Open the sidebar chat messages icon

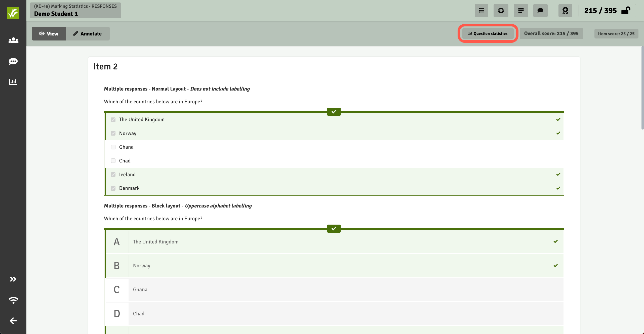[13, 61]
